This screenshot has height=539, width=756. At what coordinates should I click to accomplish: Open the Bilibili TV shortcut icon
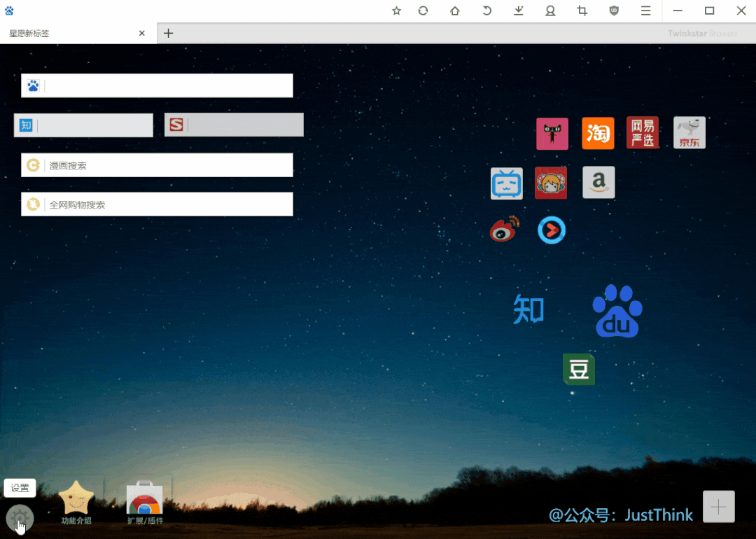point(507,183)
